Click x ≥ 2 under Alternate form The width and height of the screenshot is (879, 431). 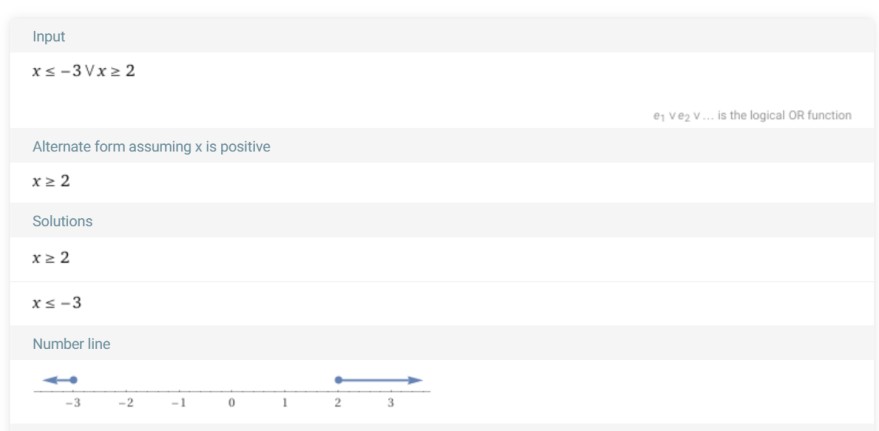tap(51, 181)
